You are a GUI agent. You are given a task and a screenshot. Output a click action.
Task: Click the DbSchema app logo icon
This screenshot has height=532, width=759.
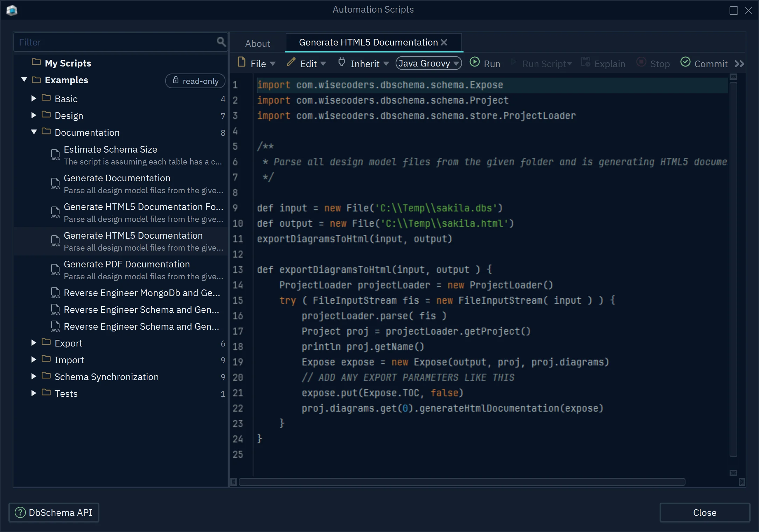pos(12,10)
